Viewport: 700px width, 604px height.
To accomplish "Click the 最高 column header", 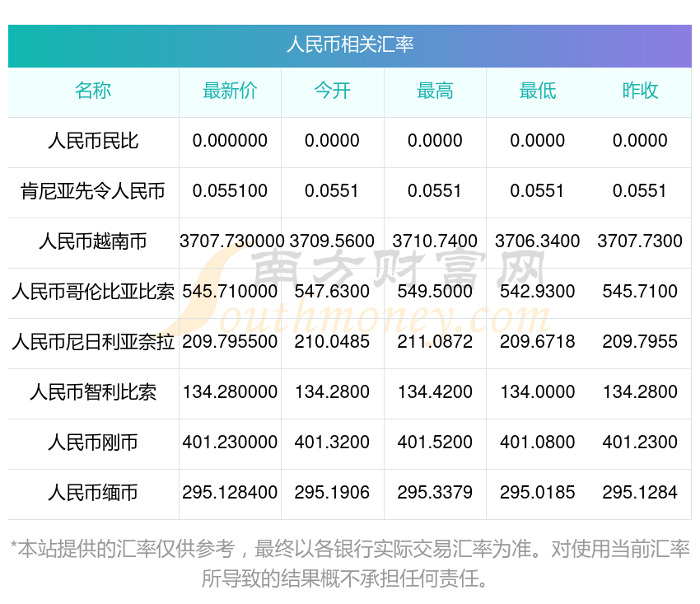I will coord(435,91).
